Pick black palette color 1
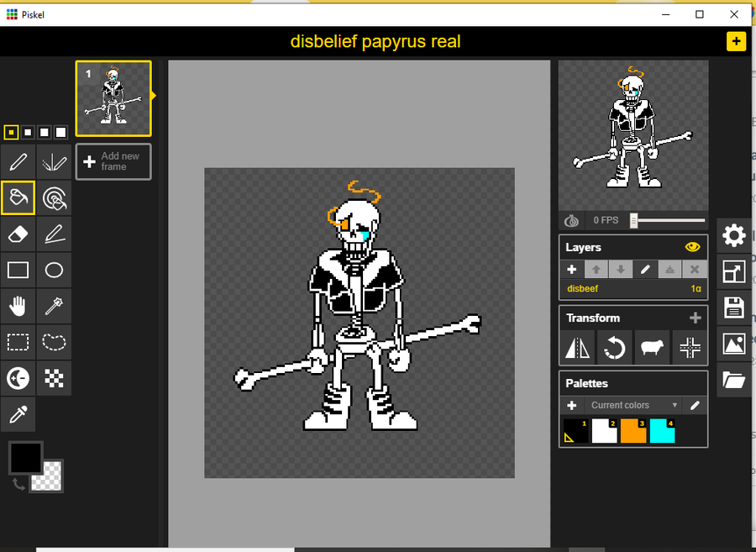Image resolution: width=756 pixels, height=552 pixels. click(575, 430)
